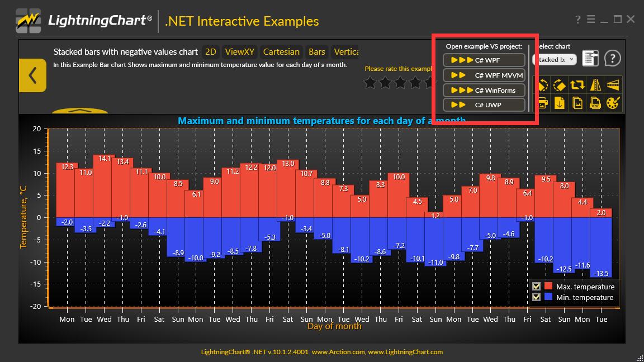Open the hamburger menu in title bar
This screenshot has width=644, height=362.
(590, 20)
